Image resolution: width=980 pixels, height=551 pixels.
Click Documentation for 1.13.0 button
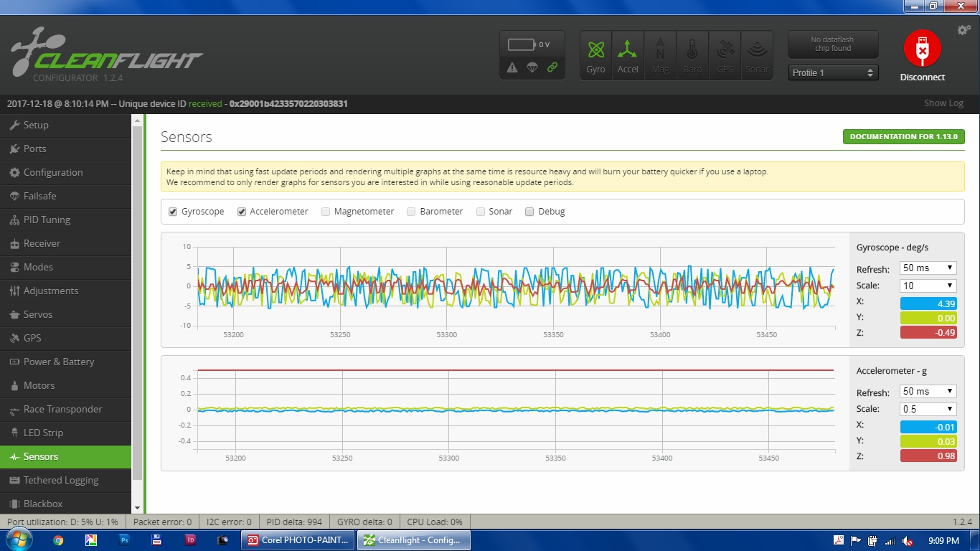[903, 136]
